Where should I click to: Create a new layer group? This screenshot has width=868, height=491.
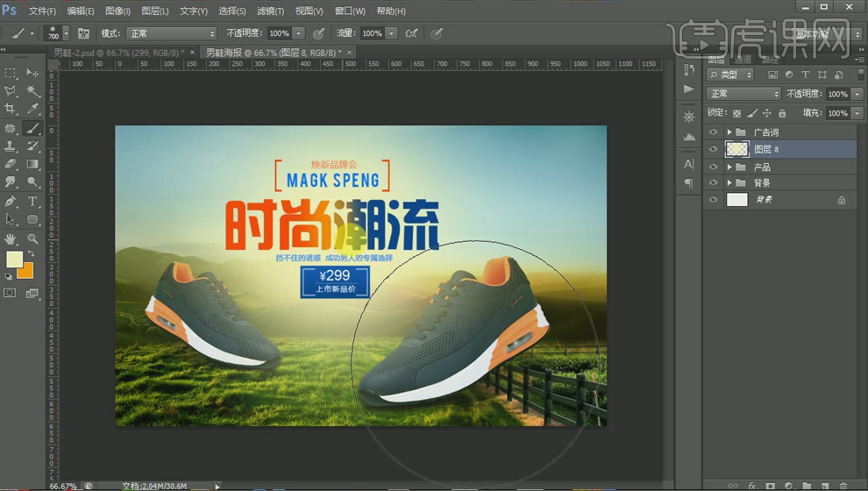click(x=807, y=486)
